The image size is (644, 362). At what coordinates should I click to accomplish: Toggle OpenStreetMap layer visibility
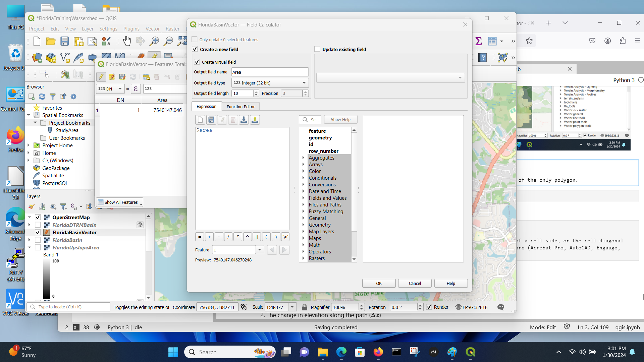pyautogui.click(x=38, y=218)
